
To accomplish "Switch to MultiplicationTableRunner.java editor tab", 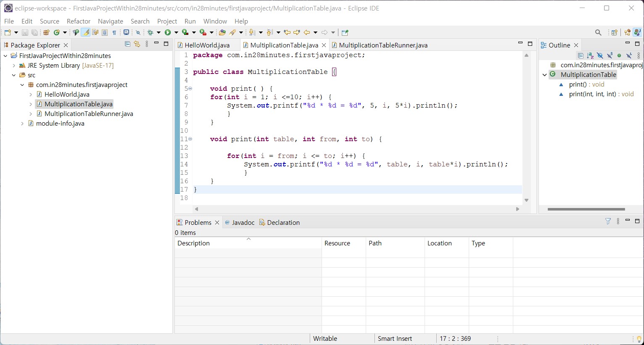I will [383, 45].
